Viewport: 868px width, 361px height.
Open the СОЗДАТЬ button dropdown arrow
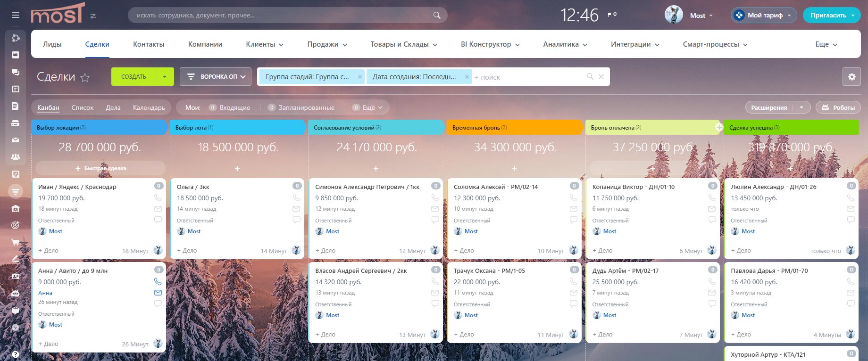(x=165, y=77)
